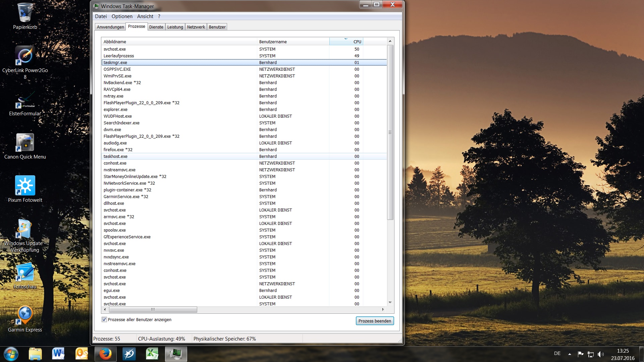Viewport: 644px width, 362px height.
Task: Click the Word icon in the taskbar
Action: (x=58, y=354)
